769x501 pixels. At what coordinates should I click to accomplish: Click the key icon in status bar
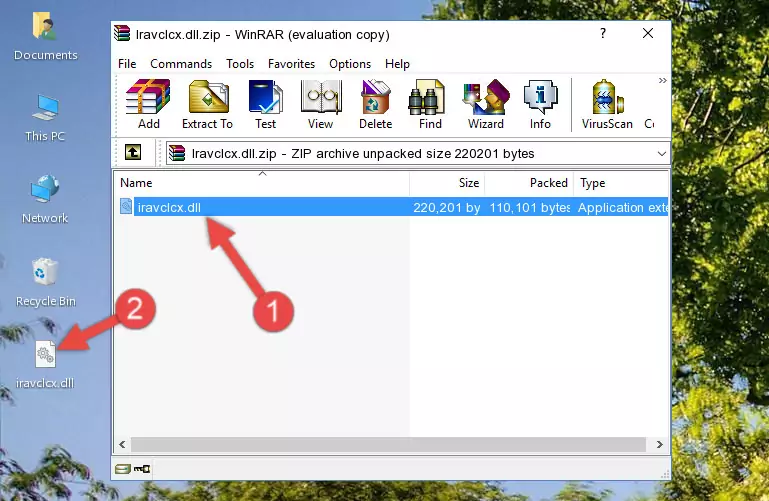tap(142, 469)
